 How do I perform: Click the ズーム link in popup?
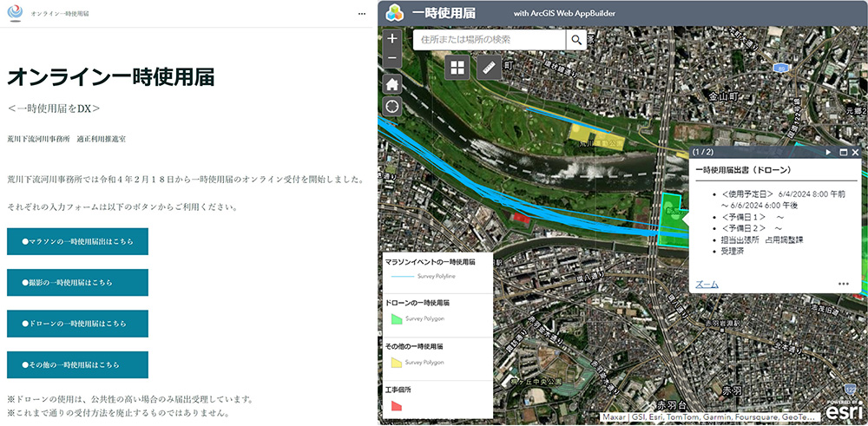(x=707, y=284)
